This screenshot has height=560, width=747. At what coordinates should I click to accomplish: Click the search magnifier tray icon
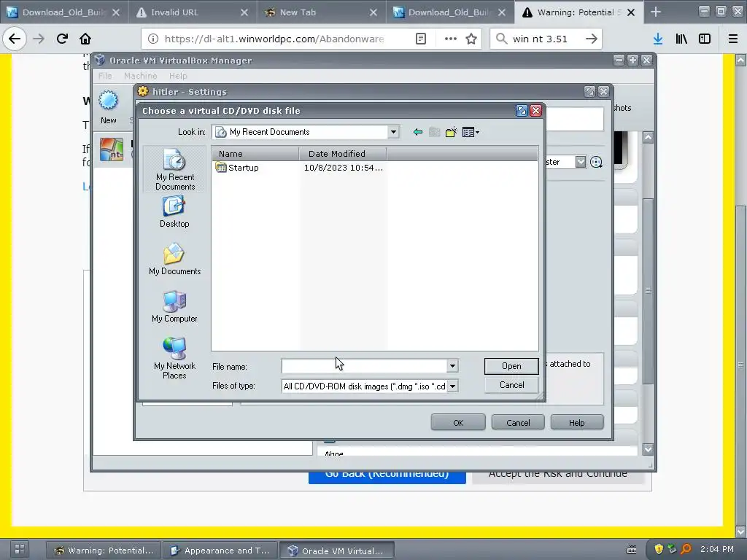pos(686,549)
